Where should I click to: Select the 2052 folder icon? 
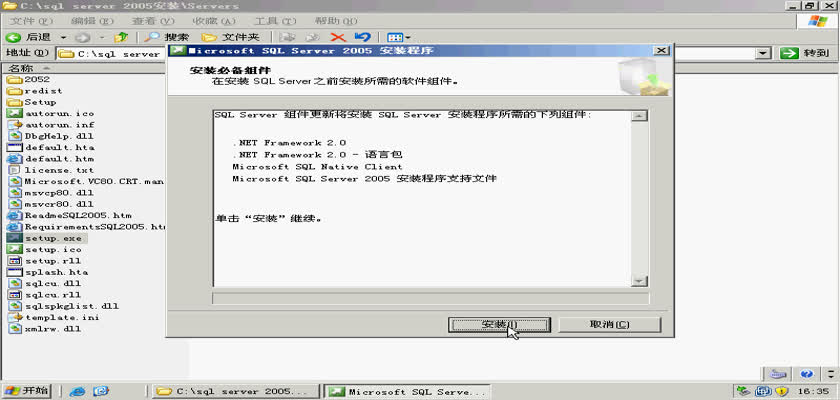pos(15,79)
